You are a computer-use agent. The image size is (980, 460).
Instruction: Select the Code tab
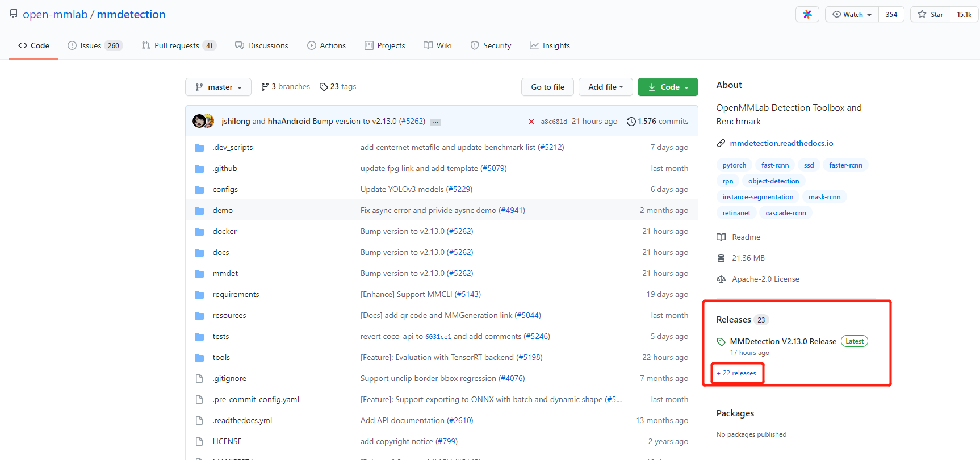(33, 45)
